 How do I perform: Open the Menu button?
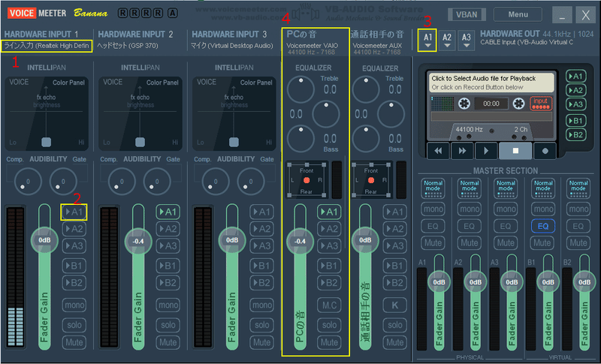tap(518, 14)
